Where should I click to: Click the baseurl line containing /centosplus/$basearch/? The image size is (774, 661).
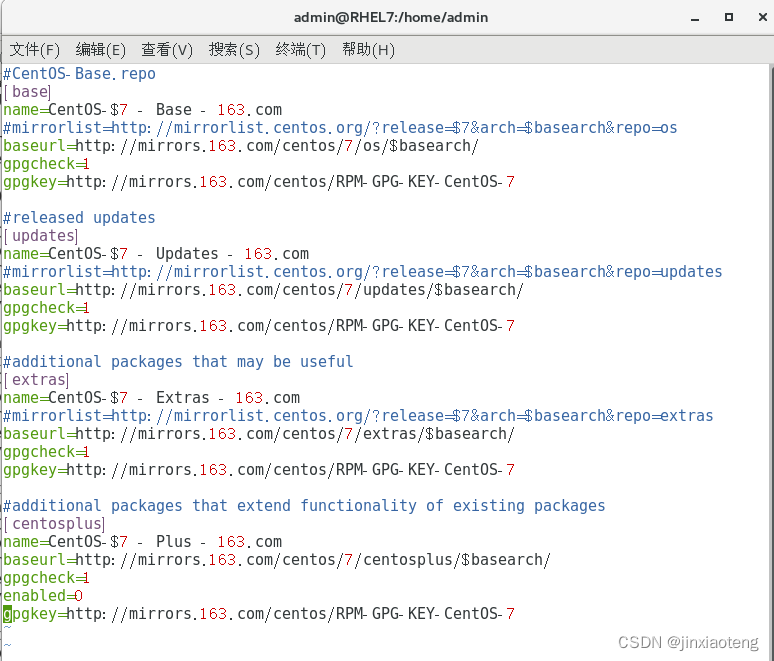click(x=277, y=560)
